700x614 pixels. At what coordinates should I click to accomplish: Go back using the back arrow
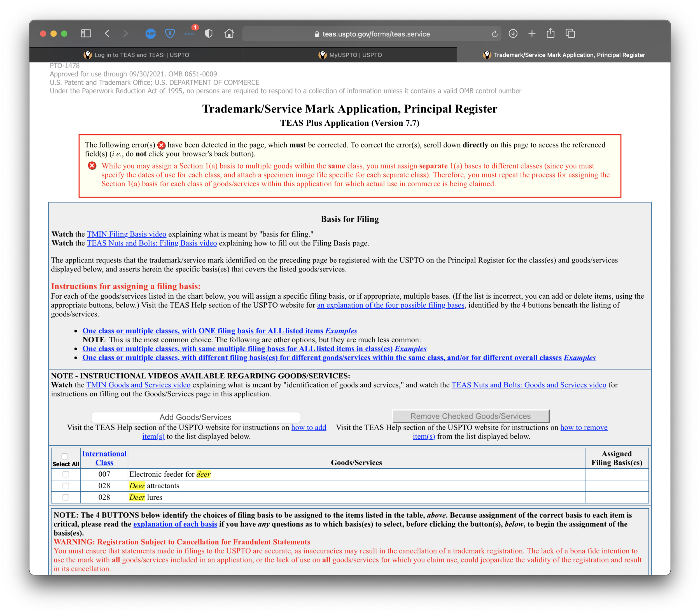107,34
